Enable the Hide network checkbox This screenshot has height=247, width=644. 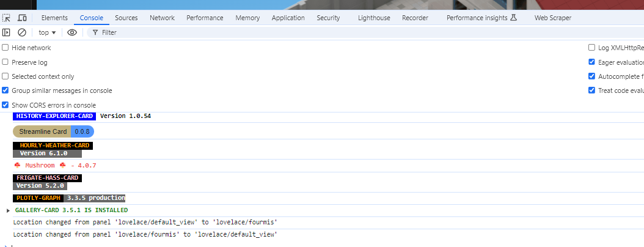point(5,48)
